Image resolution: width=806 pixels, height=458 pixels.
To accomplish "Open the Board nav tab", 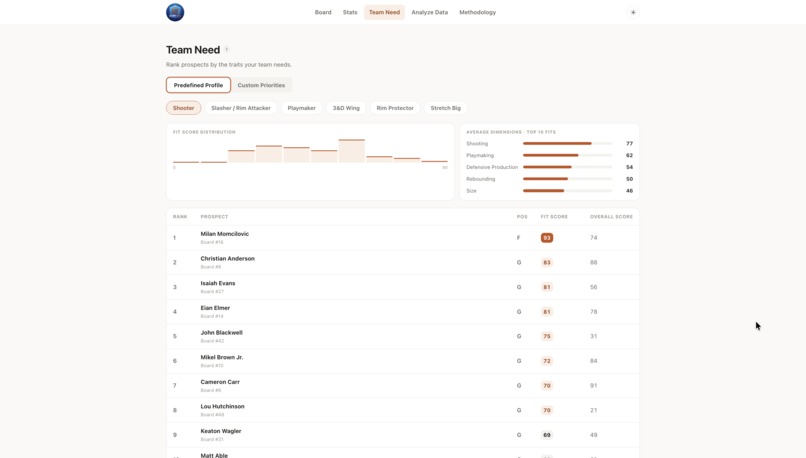I will [323, 12].
